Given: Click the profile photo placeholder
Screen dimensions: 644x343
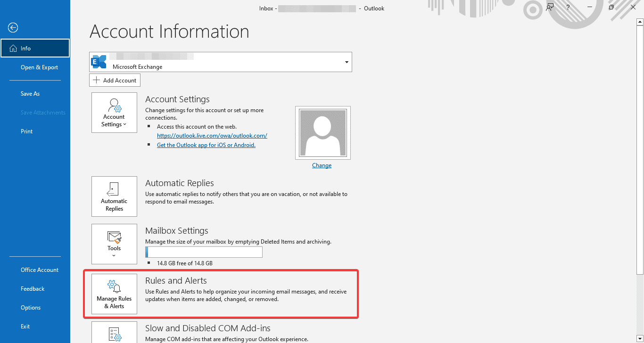Looking at the screenshot, I should 322,133.
